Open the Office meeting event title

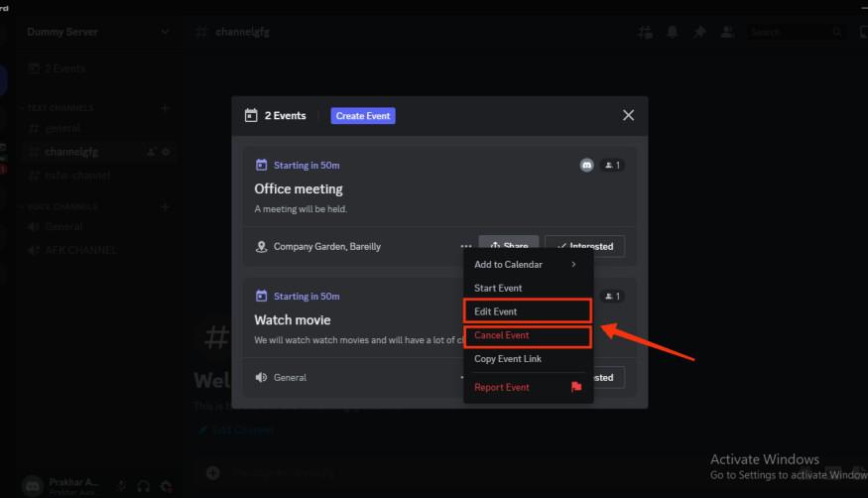(x=299, y=189)
